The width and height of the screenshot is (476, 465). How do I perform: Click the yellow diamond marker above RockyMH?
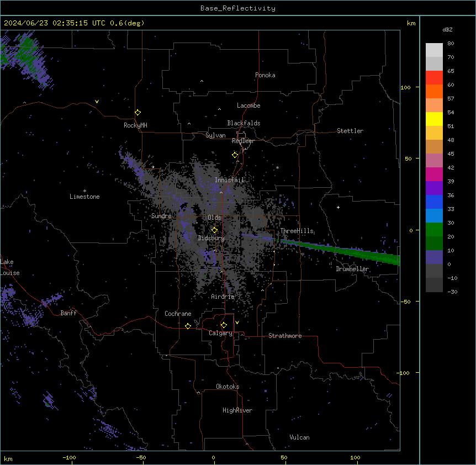tap(138, 113)
